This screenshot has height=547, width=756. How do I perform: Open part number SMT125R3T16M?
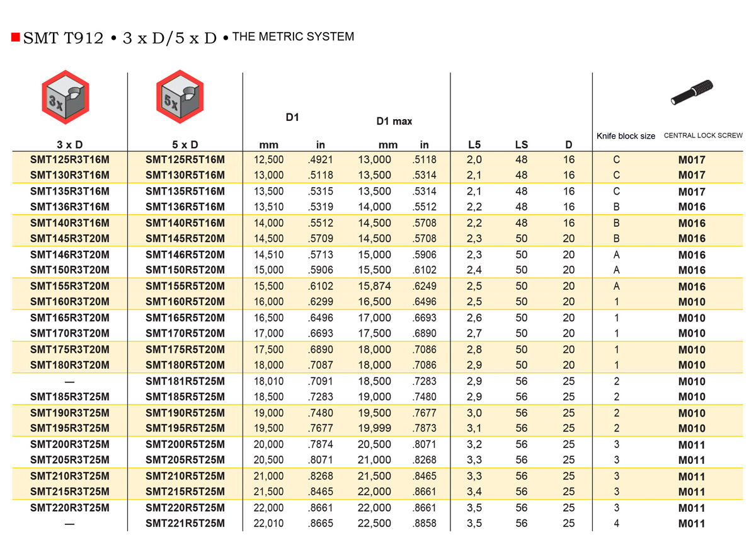coord(70,159)
